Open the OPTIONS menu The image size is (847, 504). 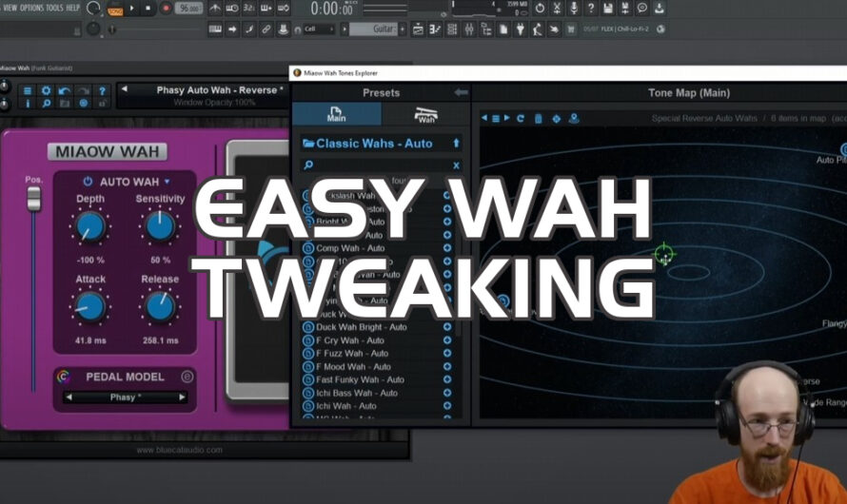tap(31, 8)
